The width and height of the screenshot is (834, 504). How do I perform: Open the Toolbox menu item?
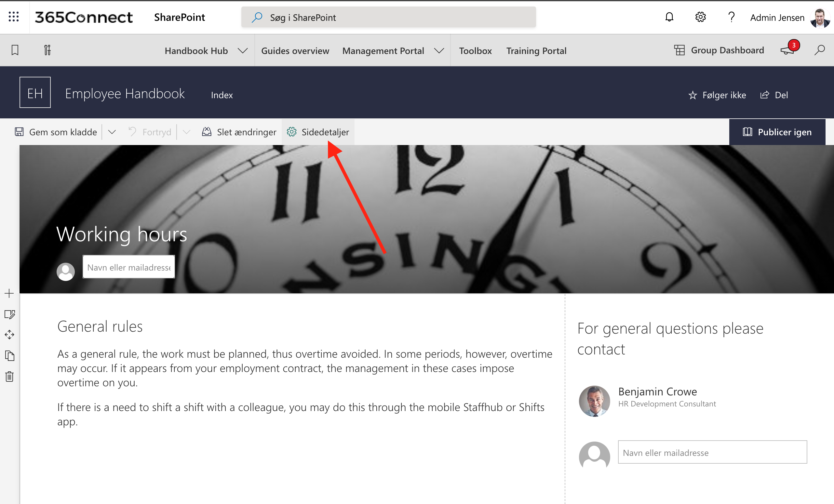pos(475,51)
